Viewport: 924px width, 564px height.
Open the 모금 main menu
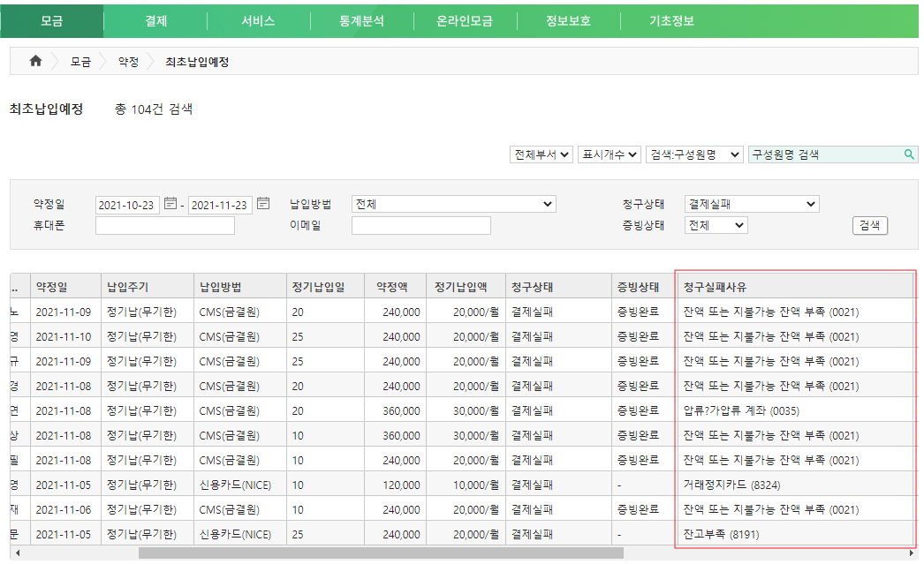coord(52,20)
